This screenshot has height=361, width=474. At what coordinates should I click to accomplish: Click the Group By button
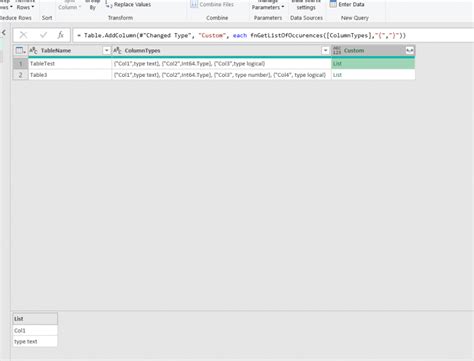pyautogui.click(x=92, y=5)
